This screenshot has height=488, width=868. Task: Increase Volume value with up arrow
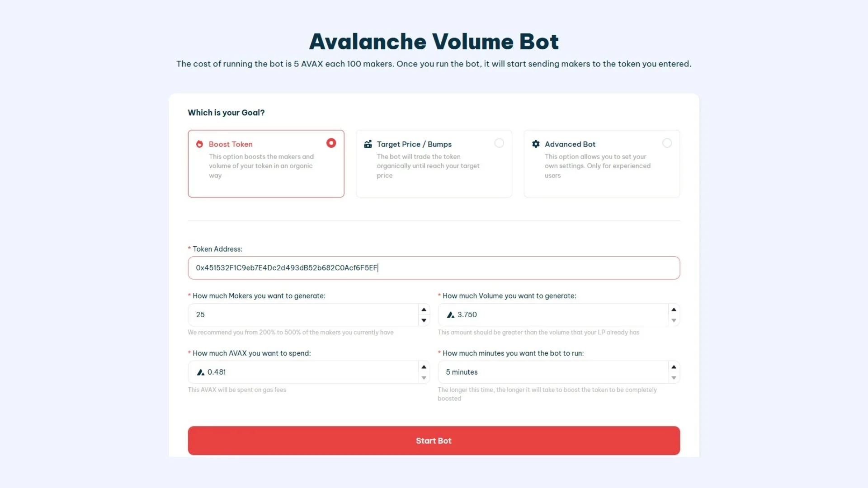point(674,310)
